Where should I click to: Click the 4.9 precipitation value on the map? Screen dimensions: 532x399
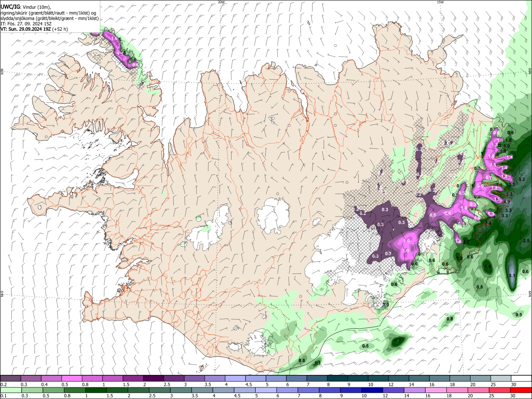(x=507, y=202)
